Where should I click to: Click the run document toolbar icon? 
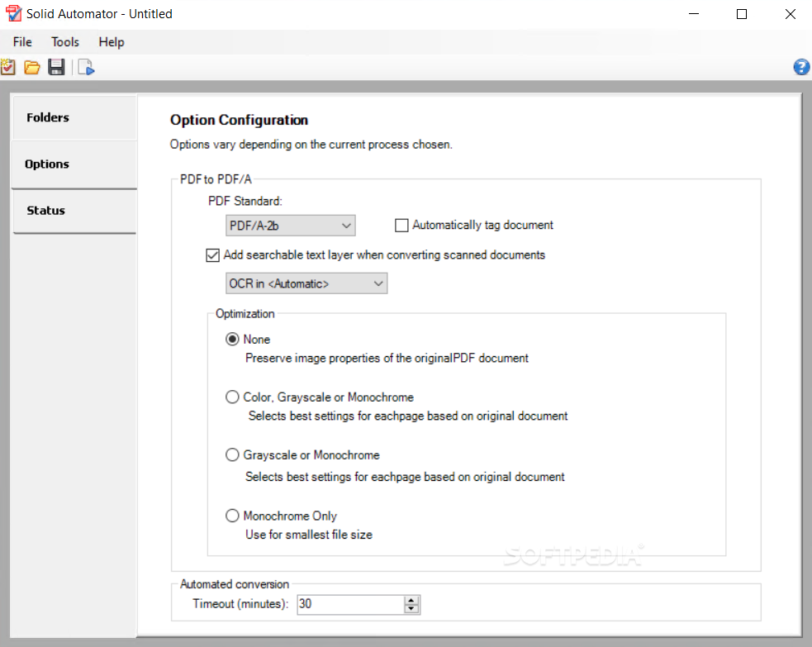tap(87, 67)
